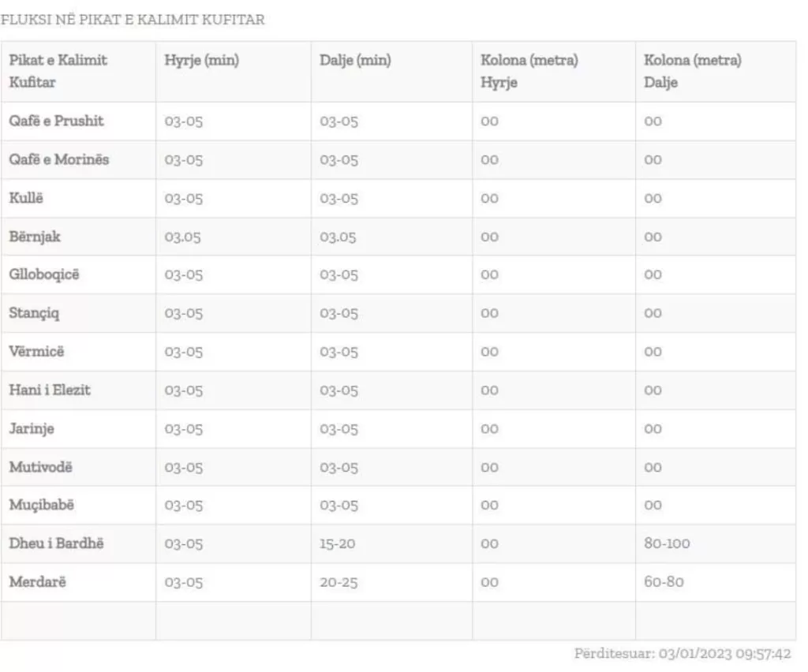Select the Glloboqicë row name
This screenshot has width=808, height=672.
point(44,274)
